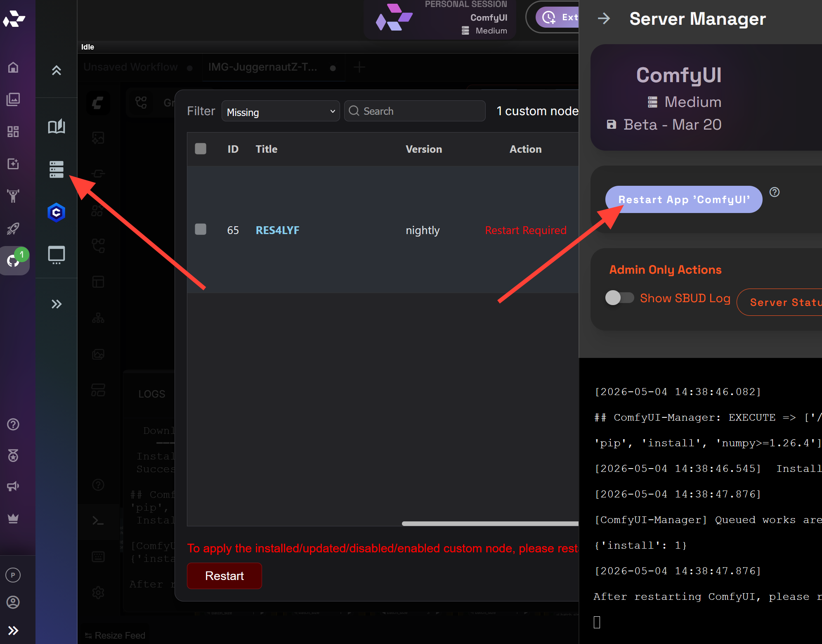Open the dashboard grid sidebar icon
The image size is (822, 644).
[13, 131]
